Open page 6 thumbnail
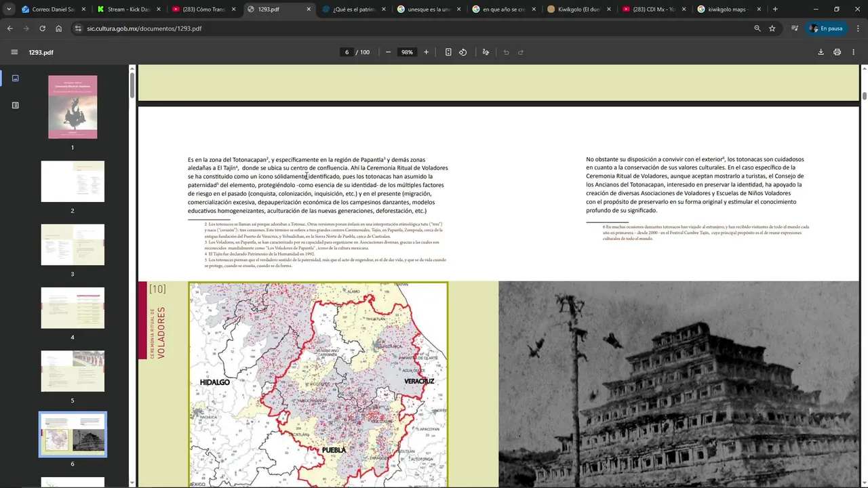 click(x=73, y=434)
